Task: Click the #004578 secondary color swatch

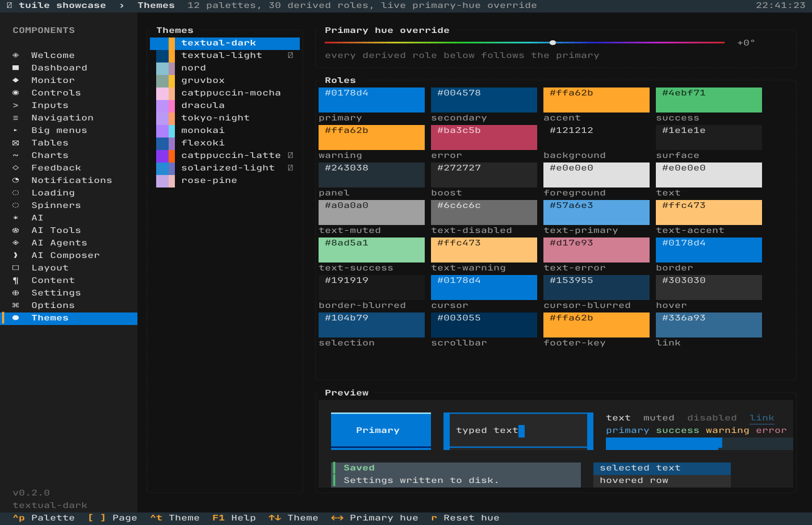Action: click(484, 100)
